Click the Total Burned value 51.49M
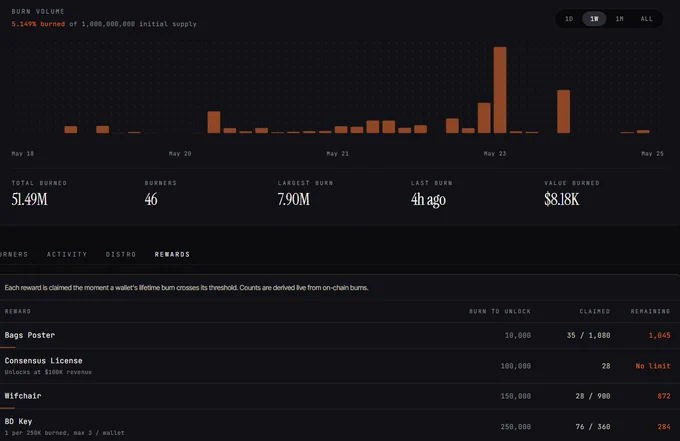Screen dimensions: 680x441 (x=29, y=199)
